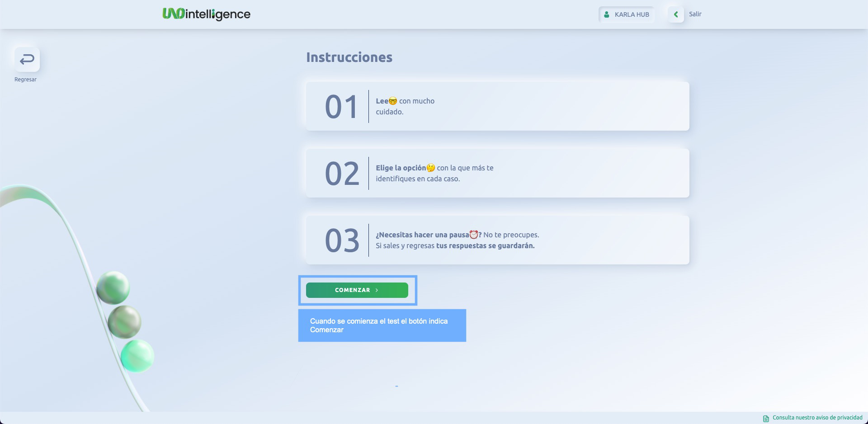The height and width of the screenshot is (424, 868).
Task: Click the Regresar label text
Action: [x=25, y=80]
